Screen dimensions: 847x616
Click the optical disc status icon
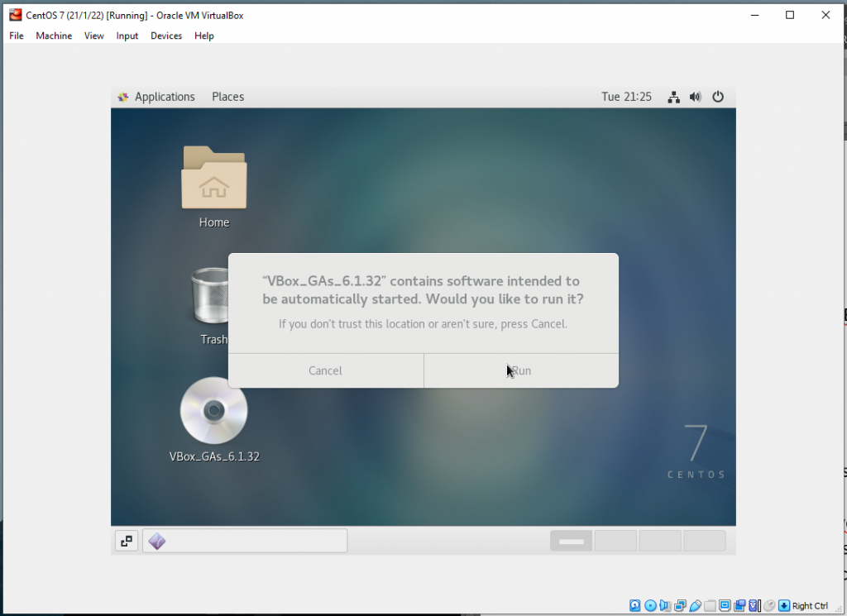650,606
